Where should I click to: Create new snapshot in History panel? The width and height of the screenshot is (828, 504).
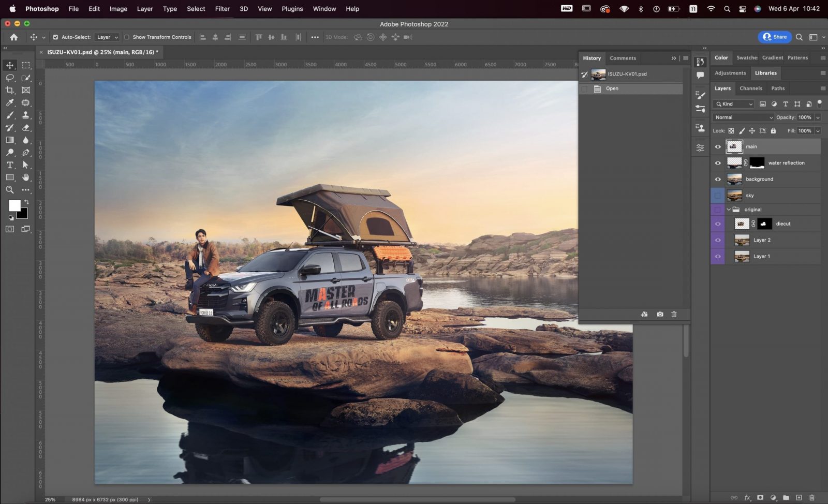pyautogui.click(x=660, y=314)
